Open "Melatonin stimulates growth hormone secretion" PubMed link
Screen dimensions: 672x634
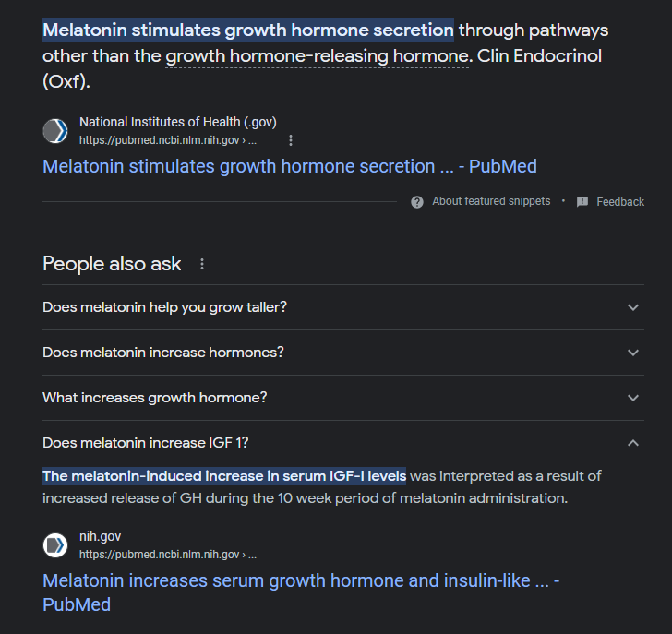[289, 167]
